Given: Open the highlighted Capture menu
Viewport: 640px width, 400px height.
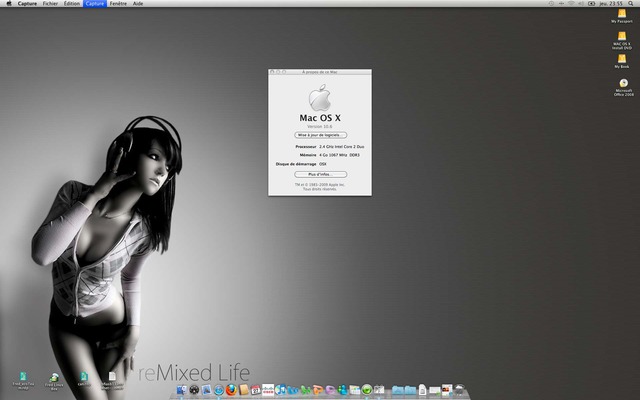Looking at the screenshot, I should [95, 3].
